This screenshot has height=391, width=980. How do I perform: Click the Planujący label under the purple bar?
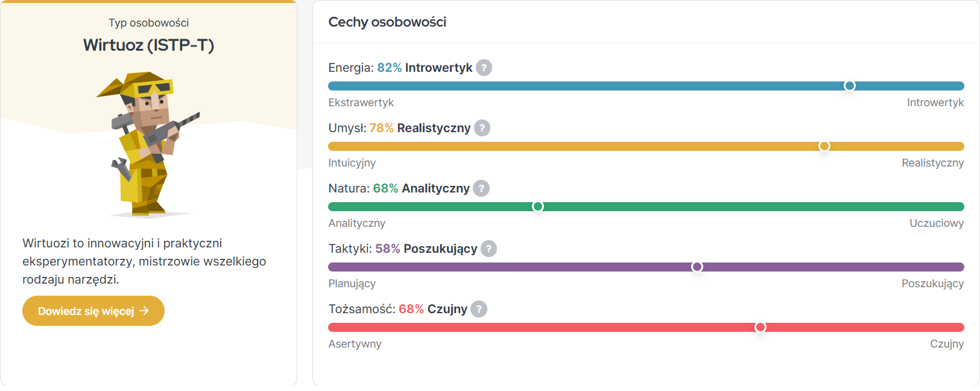(x=352, y=284)
